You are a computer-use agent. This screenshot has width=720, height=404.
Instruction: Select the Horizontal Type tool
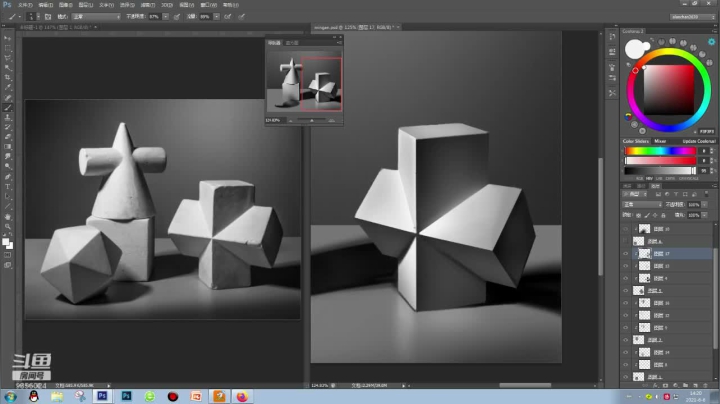[x=8, y=186]
